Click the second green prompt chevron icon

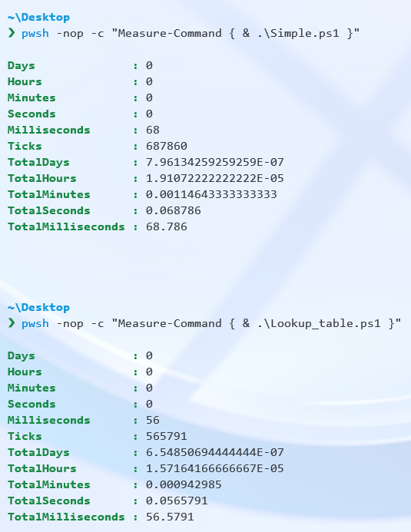coord(12,323)
